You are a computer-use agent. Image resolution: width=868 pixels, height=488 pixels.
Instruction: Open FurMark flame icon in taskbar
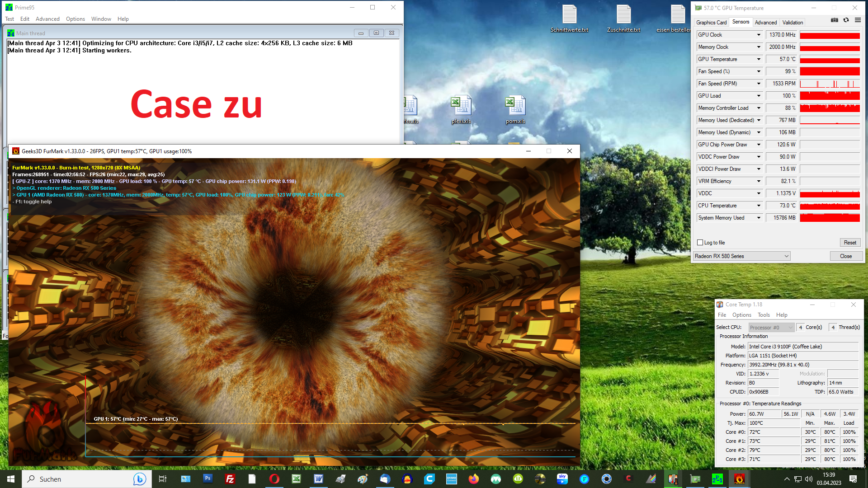[739, 479]
